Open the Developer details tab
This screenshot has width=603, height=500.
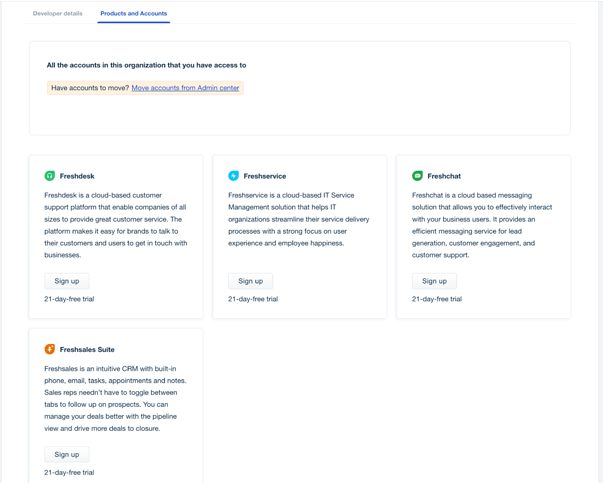(x=58, y=13)
